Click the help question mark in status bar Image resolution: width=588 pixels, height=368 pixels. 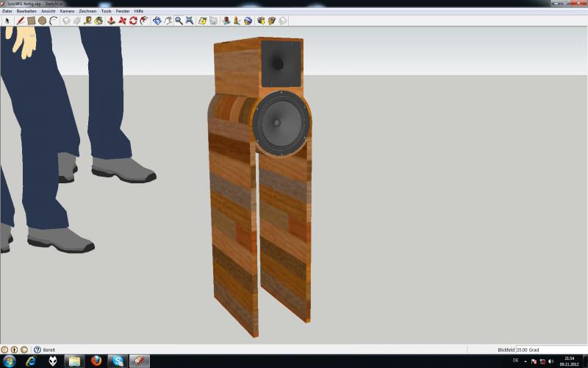click(37, 350)
